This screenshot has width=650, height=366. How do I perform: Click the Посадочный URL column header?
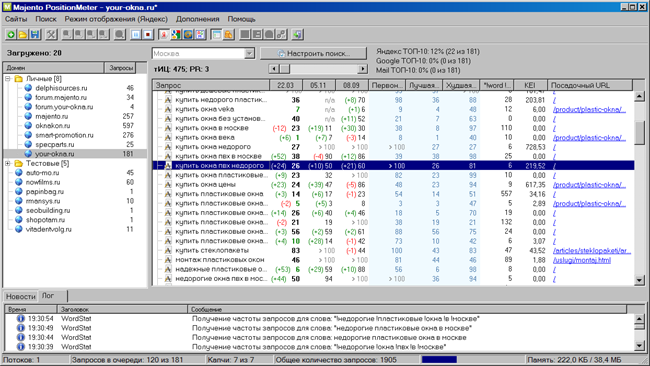point(590,85)
